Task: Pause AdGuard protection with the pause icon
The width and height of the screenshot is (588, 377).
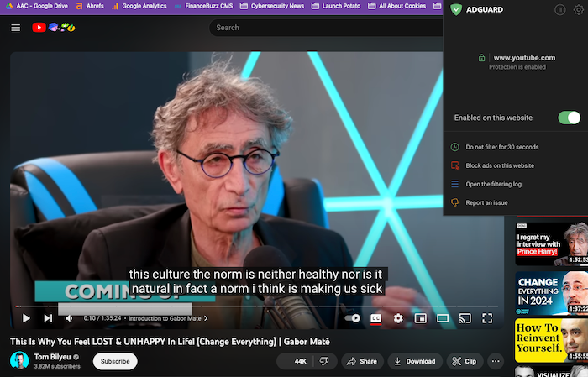Action: click(559, 10)
